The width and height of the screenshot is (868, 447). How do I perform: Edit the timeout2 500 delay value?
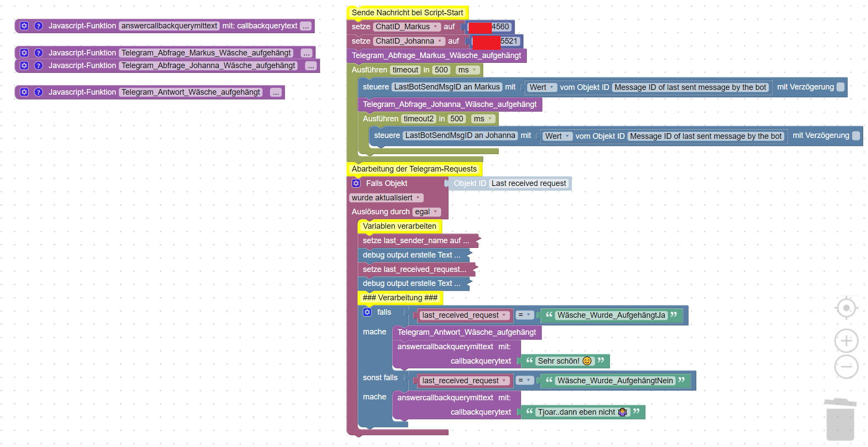coord(456,119)
